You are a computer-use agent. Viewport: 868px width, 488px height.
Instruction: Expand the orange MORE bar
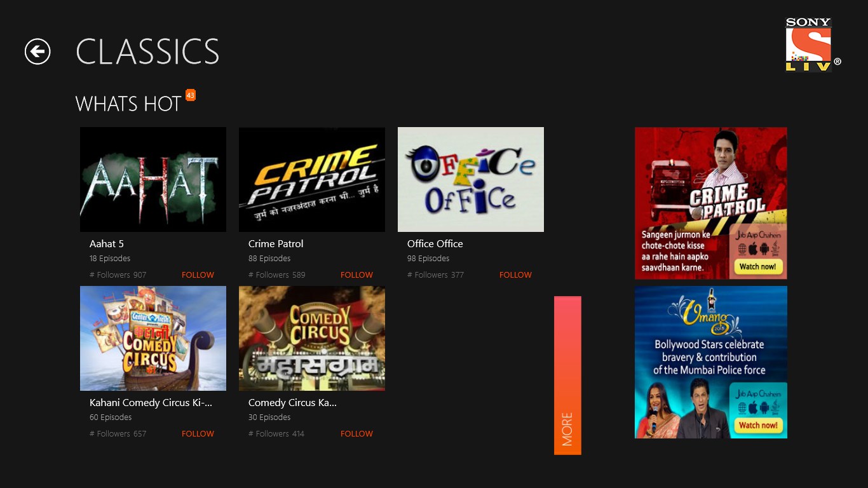567,376
